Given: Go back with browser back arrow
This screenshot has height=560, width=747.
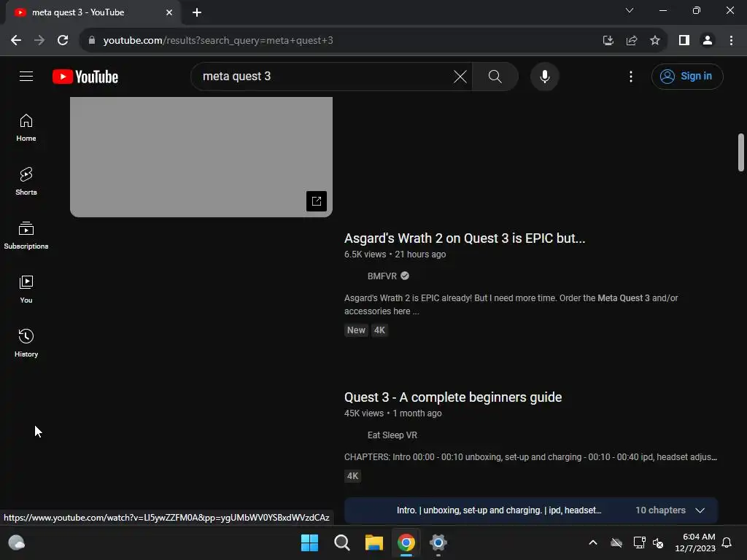Looking at the screenshot, I should click(16, 40).
